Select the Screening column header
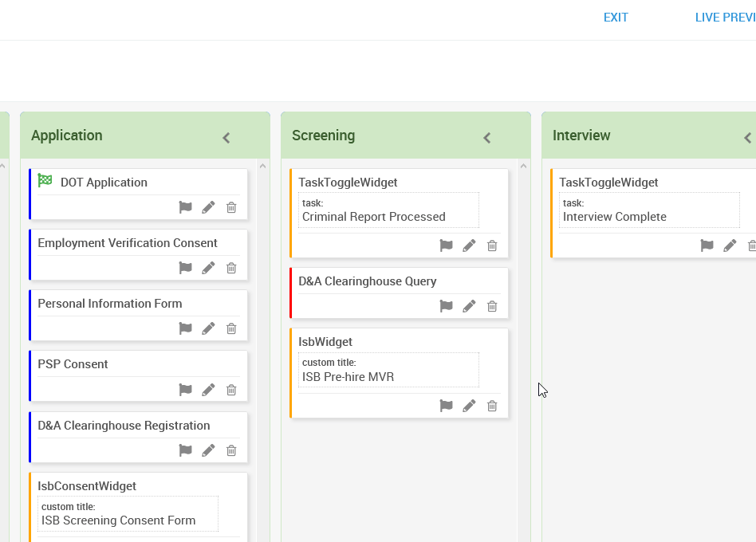The height and width of the screenshot is (542, 756). coord(324,135)
